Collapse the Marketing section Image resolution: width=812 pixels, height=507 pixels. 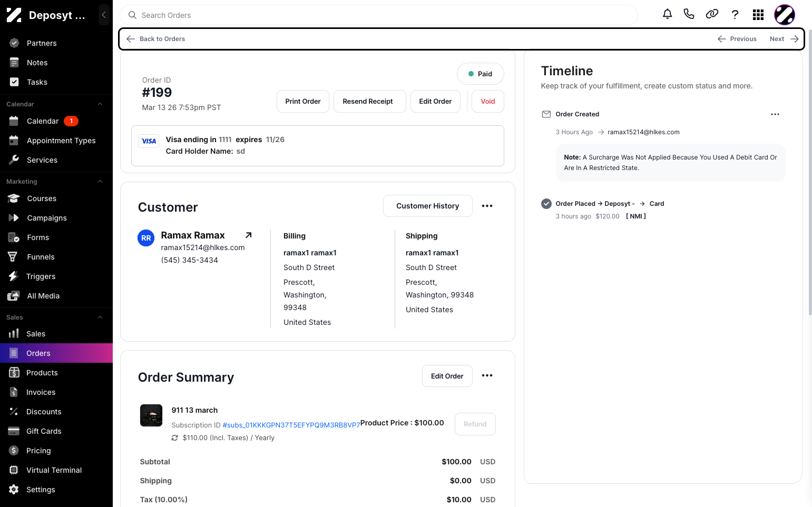tap(100, 182)
